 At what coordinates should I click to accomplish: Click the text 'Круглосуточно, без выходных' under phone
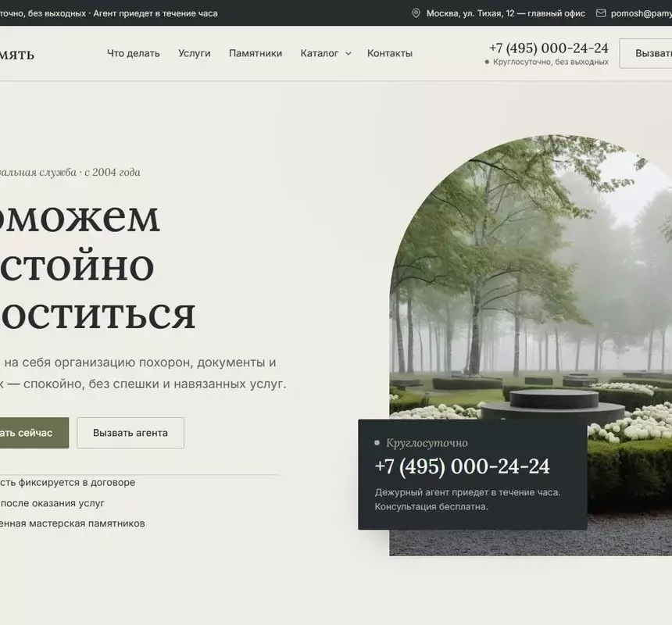click(551, 62)
